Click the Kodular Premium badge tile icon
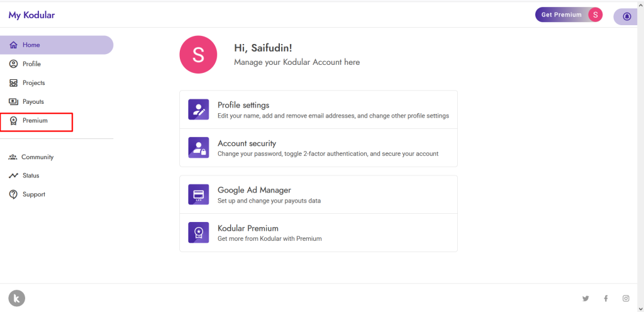The width and height of the screenshot is (644, 312). [x=198, y=232]
